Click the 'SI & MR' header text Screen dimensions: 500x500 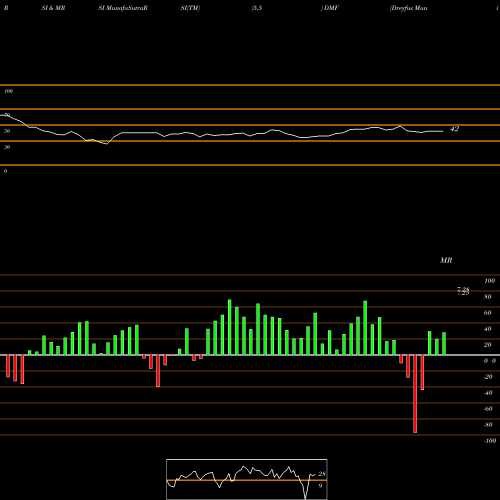click(x=53, y=8)
